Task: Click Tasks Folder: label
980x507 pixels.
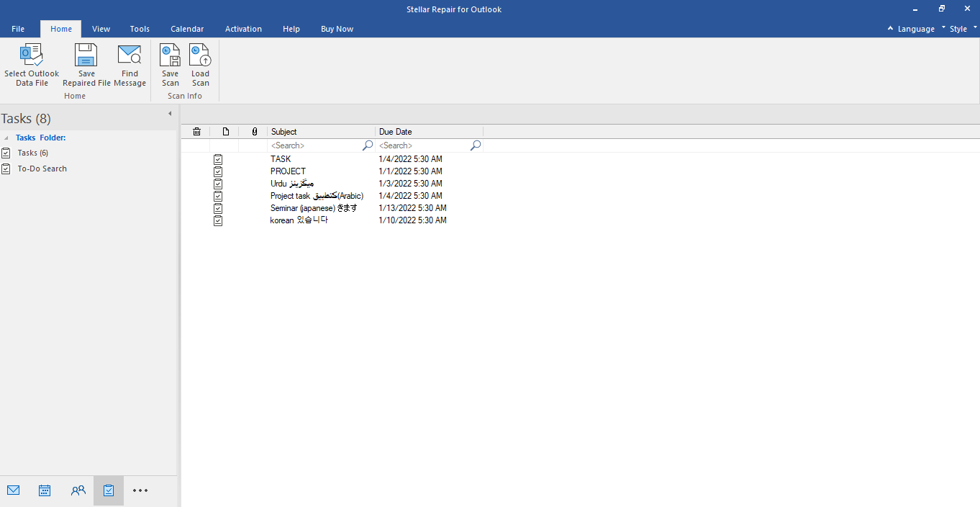Action: [41, 138]
